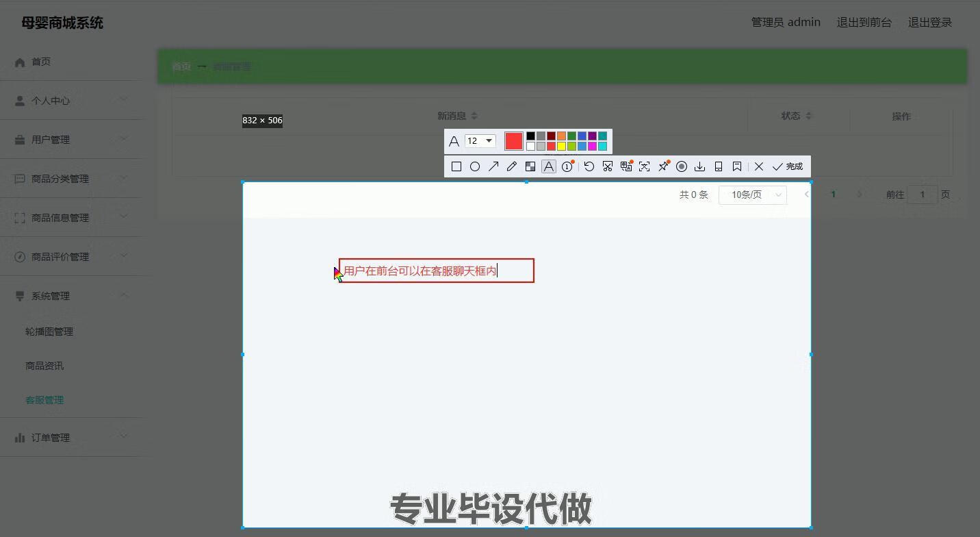Pick the orange color swatch
The width and height of the screenshot is (980, 537).
561,136
